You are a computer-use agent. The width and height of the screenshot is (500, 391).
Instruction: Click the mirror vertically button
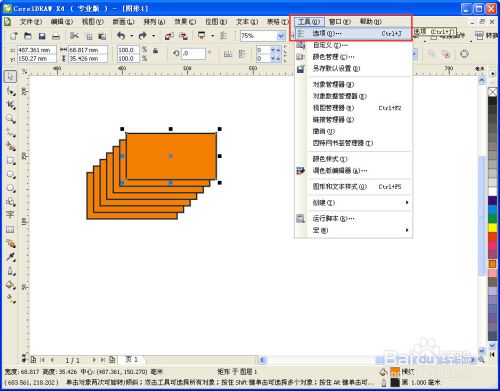coord(242,54)
